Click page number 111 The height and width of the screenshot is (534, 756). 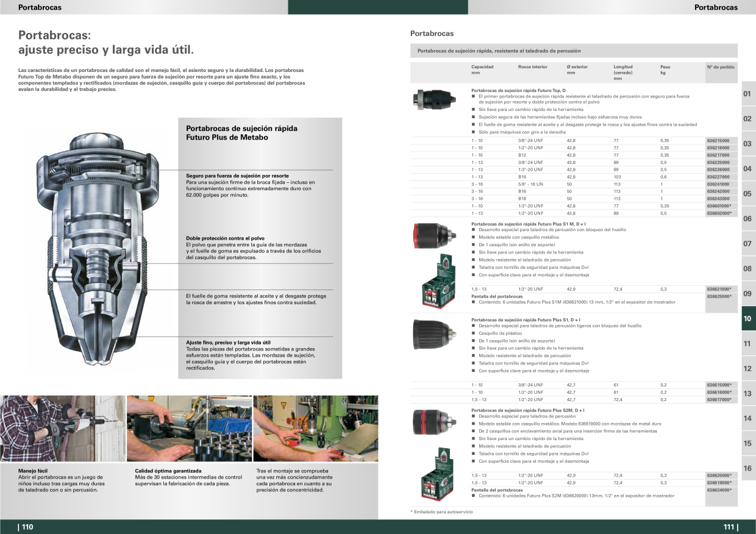730,527
